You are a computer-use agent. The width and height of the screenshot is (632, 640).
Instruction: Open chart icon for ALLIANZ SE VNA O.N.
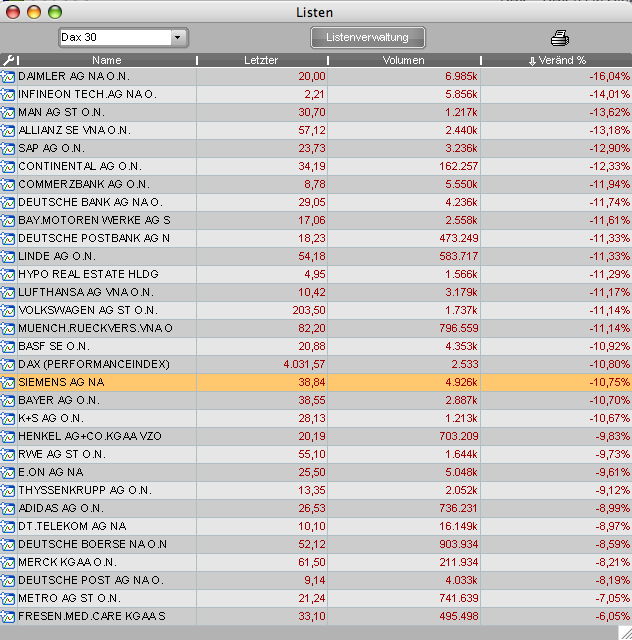click(8, 131)
